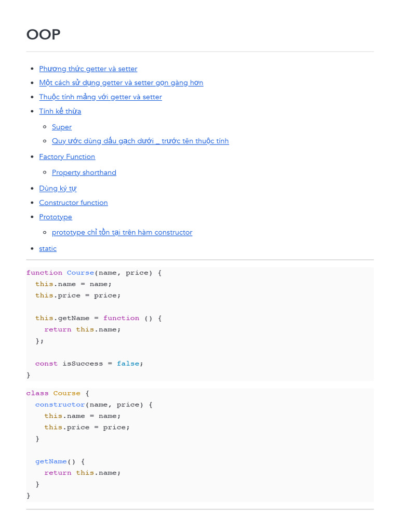The width and height of the screenshot is (399, 532).
Task: Jump to the 'static' section link
Action: [x=48, y=248]
